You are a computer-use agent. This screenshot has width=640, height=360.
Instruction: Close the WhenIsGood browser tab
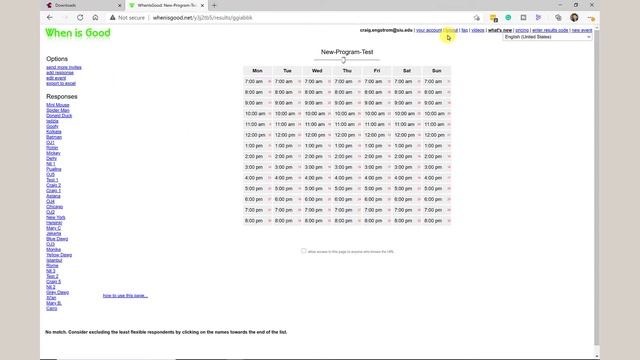202,5
